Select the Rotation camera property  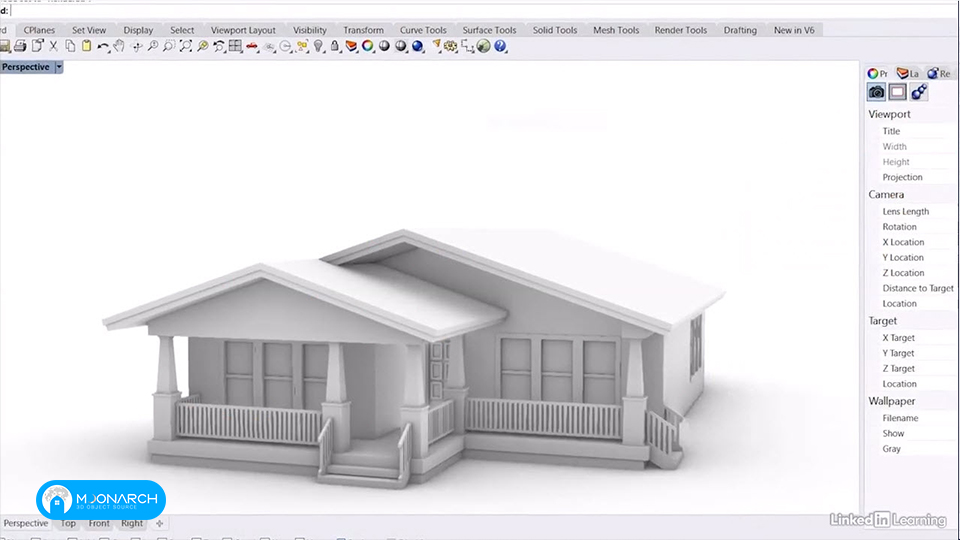point(911,227)
